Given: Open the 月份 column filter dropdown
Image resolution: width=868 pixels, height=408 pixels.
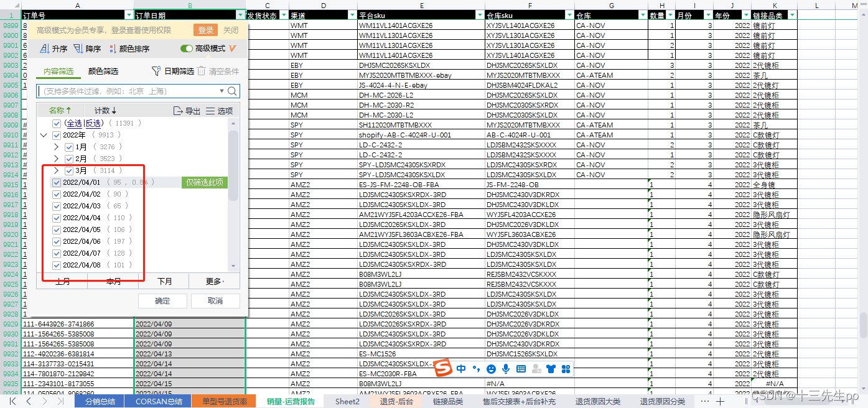Looking at the screenshot, I should coord(708,15).
